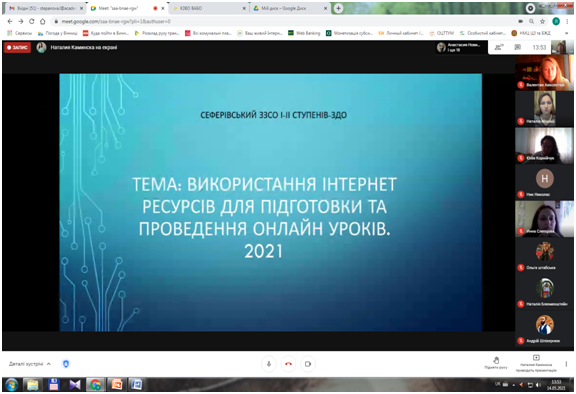Click the zoom magnifier in address bar
576x394 pixels.
[x=532, y=21]
